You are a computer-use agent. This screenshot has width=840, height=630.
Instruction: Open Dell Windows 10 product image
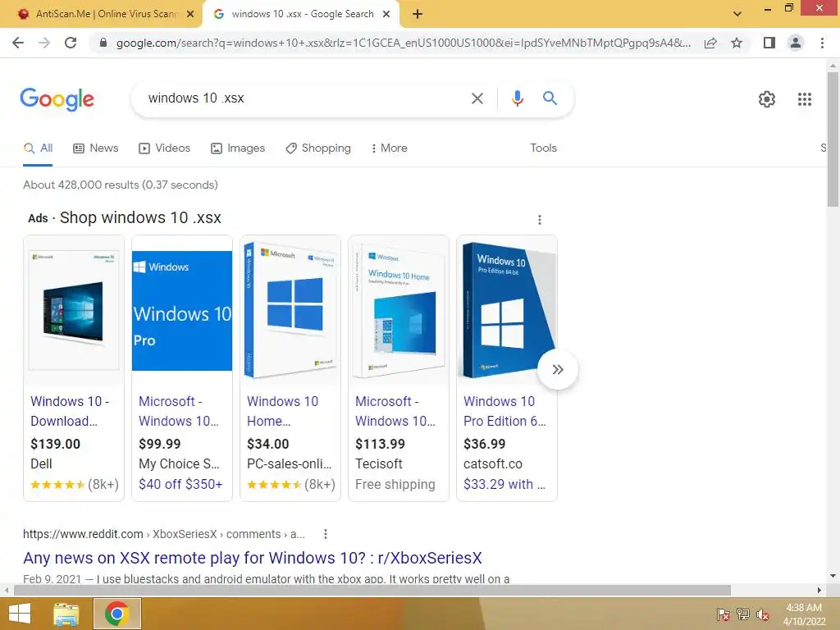[74, 311]
